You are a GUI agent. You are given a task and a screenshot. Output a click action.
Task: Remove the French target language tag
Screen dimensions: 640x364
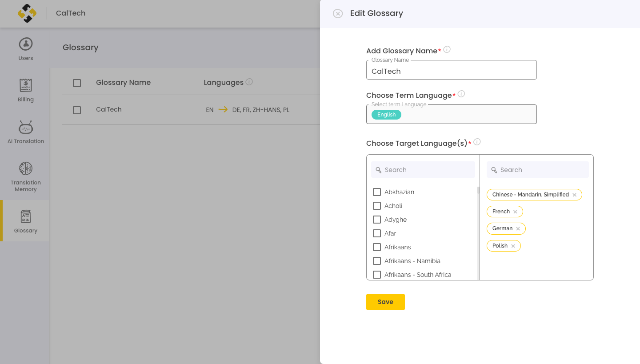[x=515, y=212]
